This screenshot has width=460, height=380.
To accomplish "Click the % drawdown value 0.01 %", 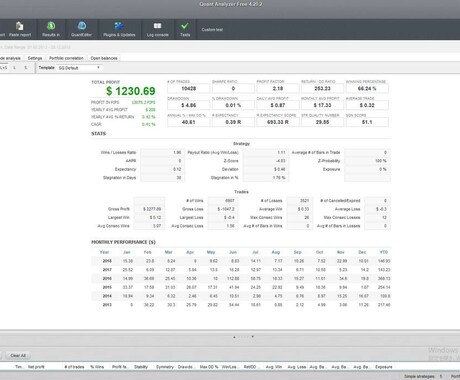I will [x=233, y=105].
